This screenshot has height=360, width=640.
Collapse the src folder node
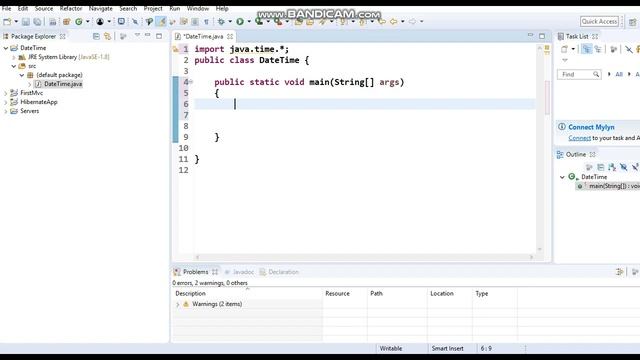pos(14,66)
